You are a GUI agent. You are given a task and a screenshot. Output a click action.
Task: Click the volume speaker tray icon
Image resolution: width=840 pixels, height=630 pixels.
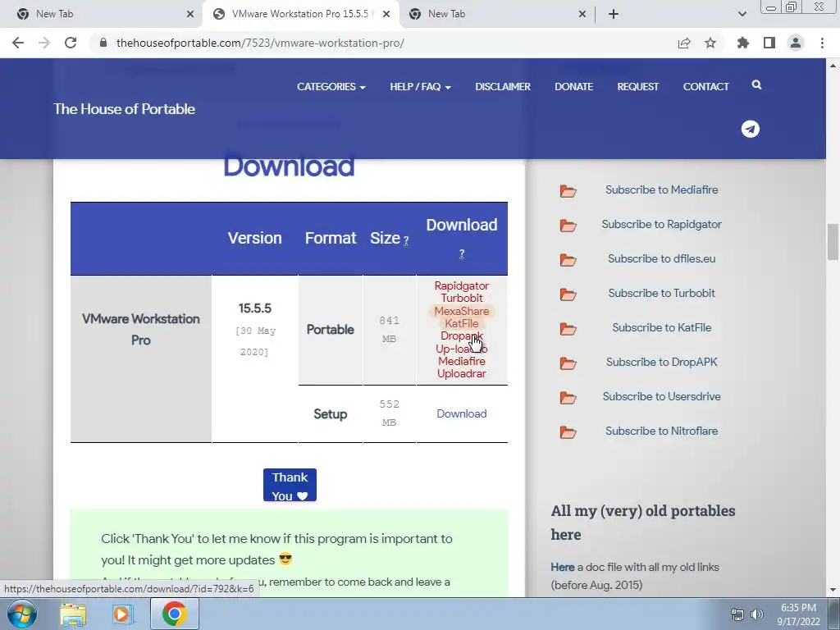(757, 614)
